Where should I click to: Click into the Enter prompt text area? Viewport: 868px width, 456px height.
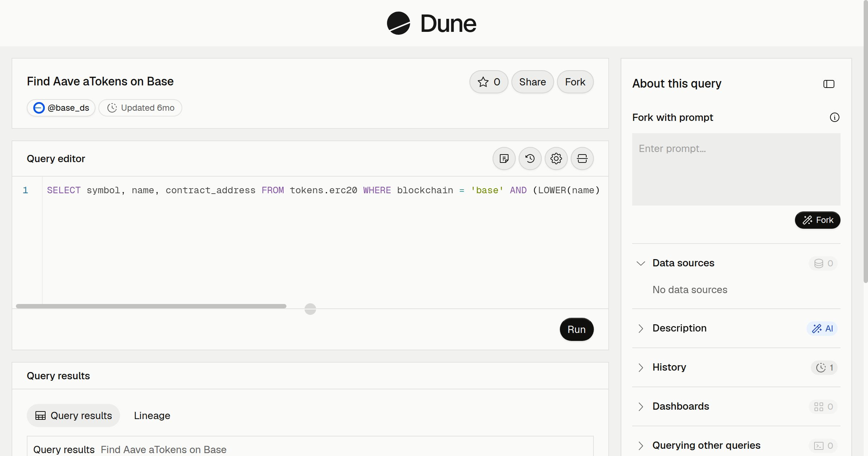click(x=736, y=169)
